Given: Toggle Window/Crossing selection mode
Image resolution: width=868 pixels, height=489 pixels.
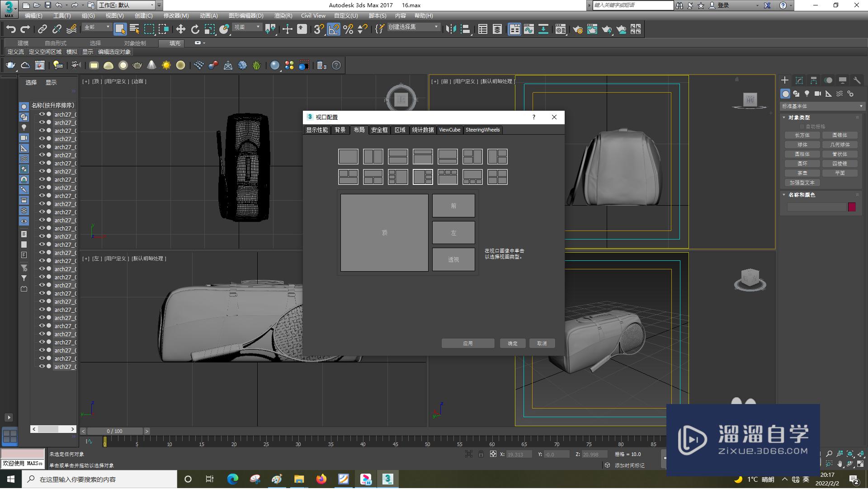Looking at the screenshot, I should [163, 29].
